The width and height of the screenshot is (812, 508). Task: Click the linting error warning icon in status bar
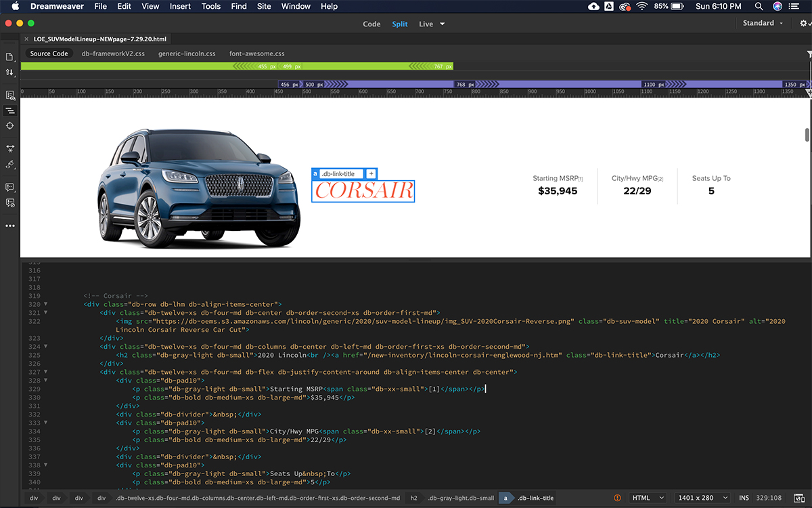[x=617, y=498]
